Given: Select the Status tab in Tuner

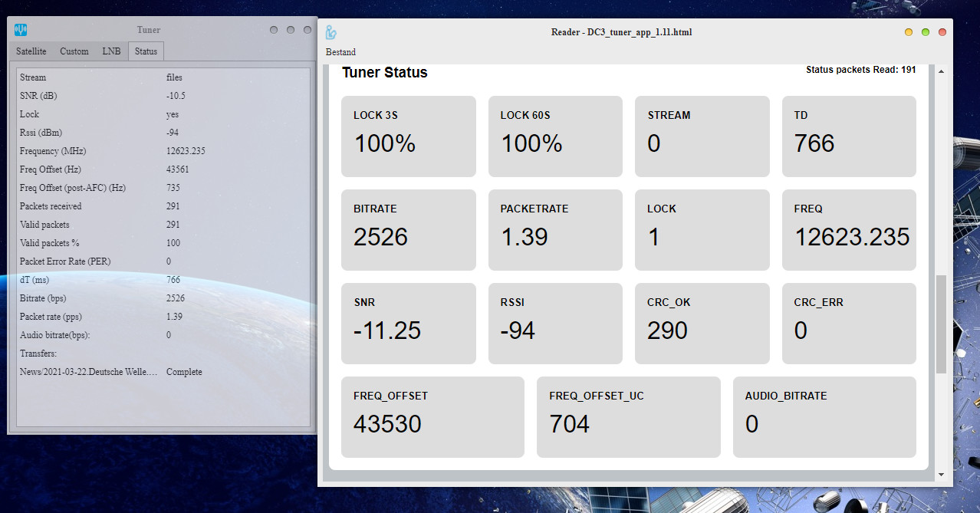Looking at the screenshot, I should point(146,51).
